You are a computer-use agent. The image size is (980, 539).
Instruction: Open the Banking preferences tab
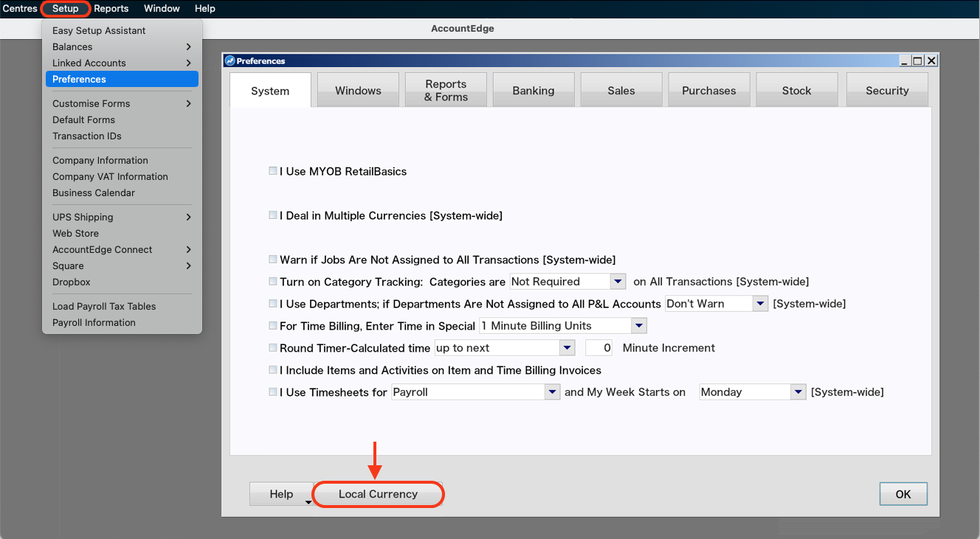534,90
